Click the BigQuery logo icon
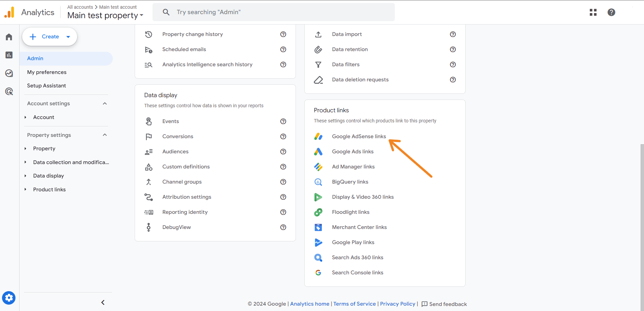The image size is (644, 311). point(318,182)
